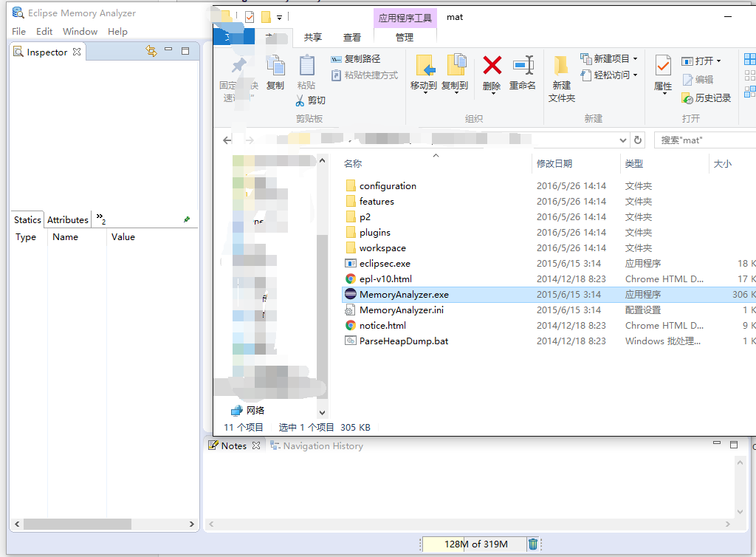
Task: Click the Paste (粘贴) ribbon icon
Action: [306, 66]
